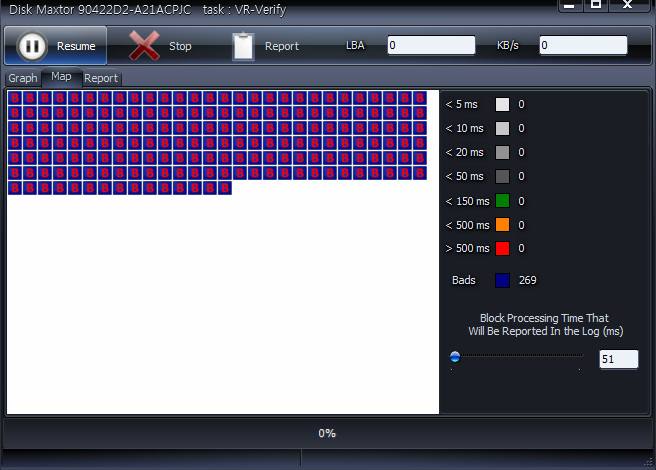This screenshot has height=470, width=656.
Task: Open the Report tab
Action: tap(101, 78)
